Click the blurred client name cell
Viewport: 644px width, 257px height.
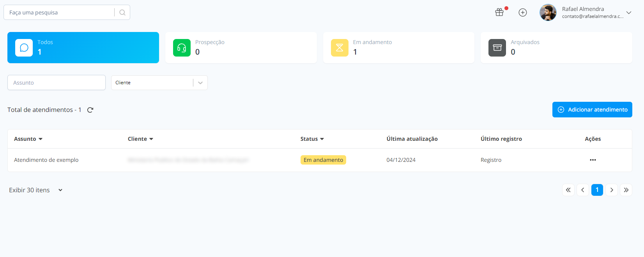click(x=188, y=160)
